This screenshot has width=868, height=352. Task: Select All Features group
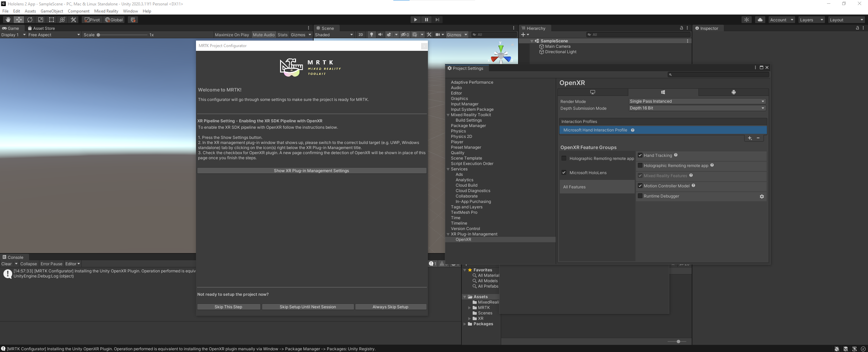click(597, 187)
